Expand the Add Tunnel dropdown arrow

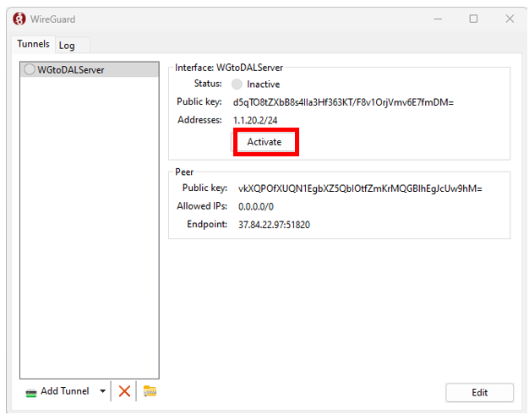point(103,391)
